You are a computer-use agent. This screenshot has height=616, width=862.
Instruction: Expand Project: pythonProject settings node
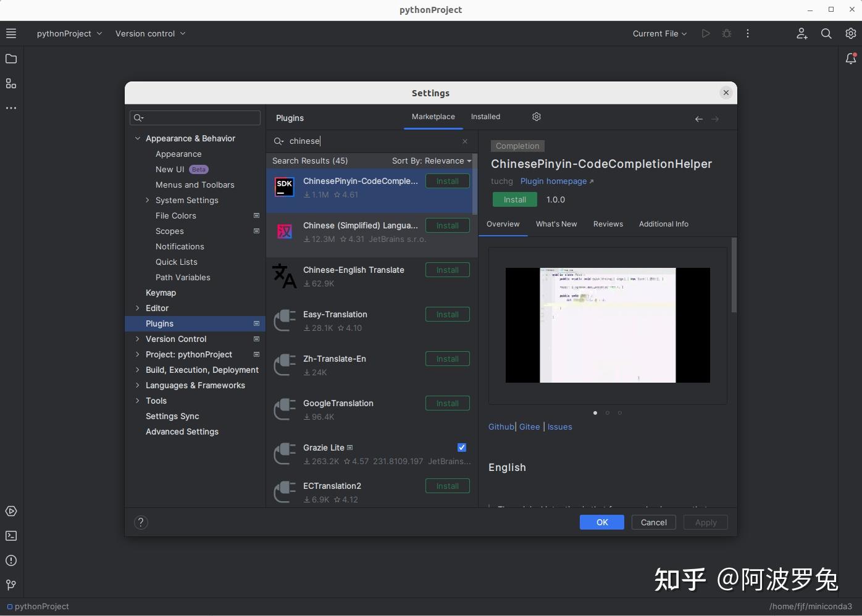click(138, 354)
